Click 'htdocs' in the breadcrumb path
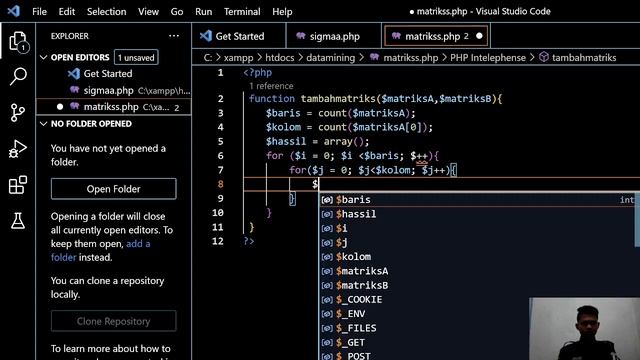The width and height of the screenshot is (640, 360). tap(280, 57)
